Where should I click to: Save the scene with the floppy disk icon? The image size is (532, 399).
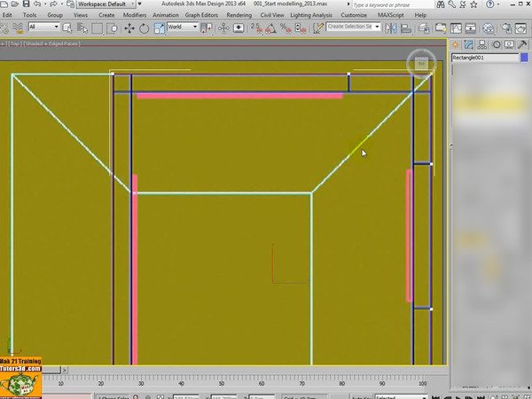26,4
